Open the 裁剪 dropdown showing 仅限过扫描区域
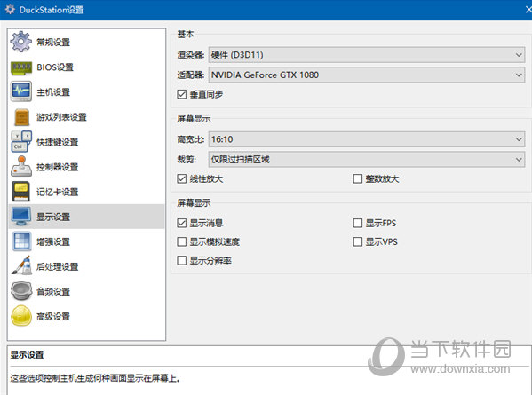 coord(367,160)
